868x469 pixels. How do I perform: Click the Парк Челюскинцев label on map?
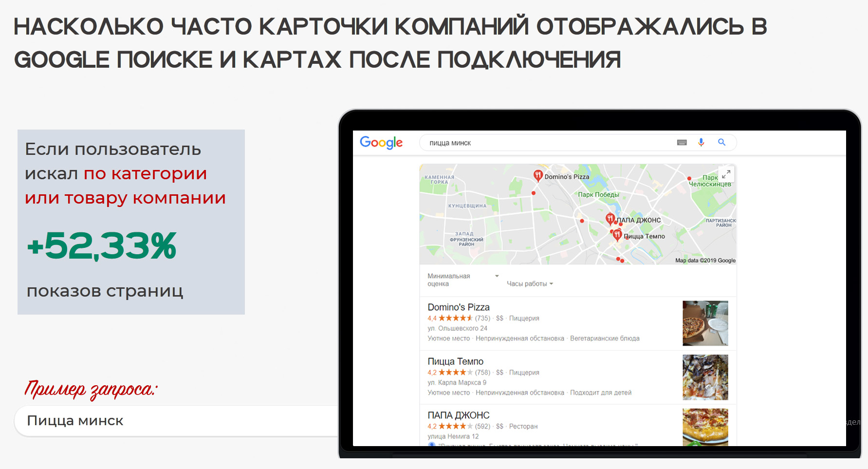(x=710, y=181)
